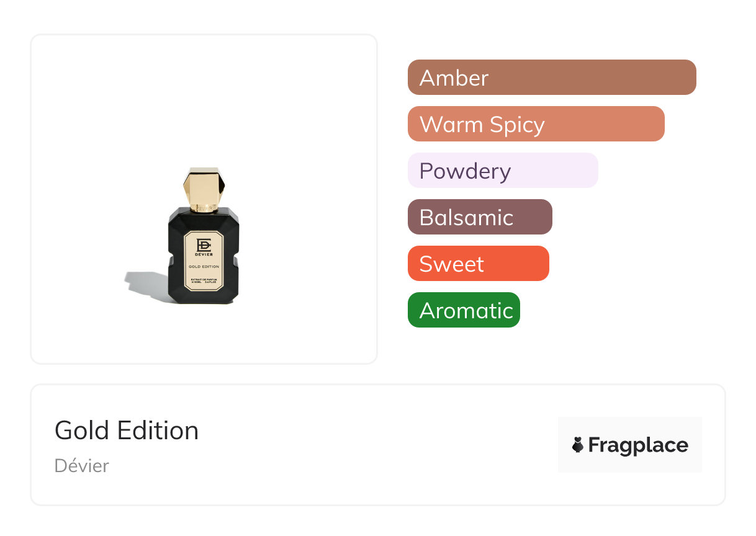Open the Gold Edition fragrance title
Screen dimensions: 756x536
127,431
